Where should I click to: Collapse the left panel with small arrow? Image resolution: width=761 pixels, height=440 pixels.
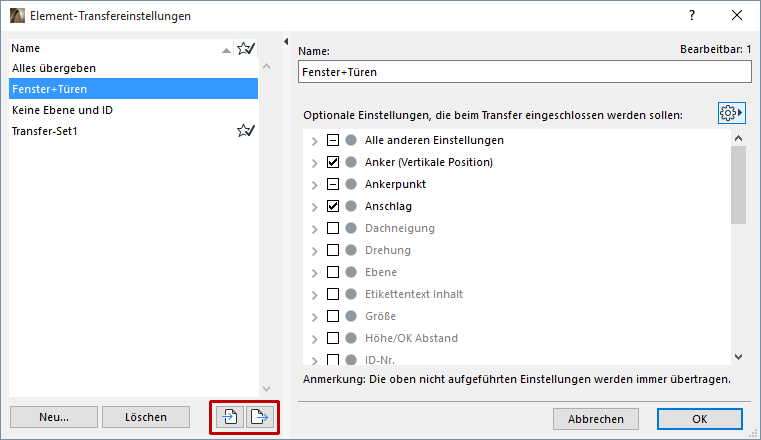click(285, 42)
